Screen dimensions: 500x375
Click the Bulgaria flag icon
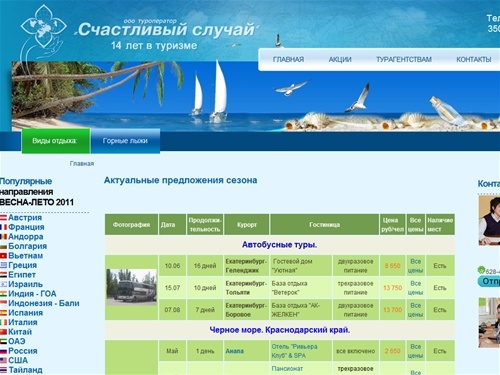tap(3, 246)
